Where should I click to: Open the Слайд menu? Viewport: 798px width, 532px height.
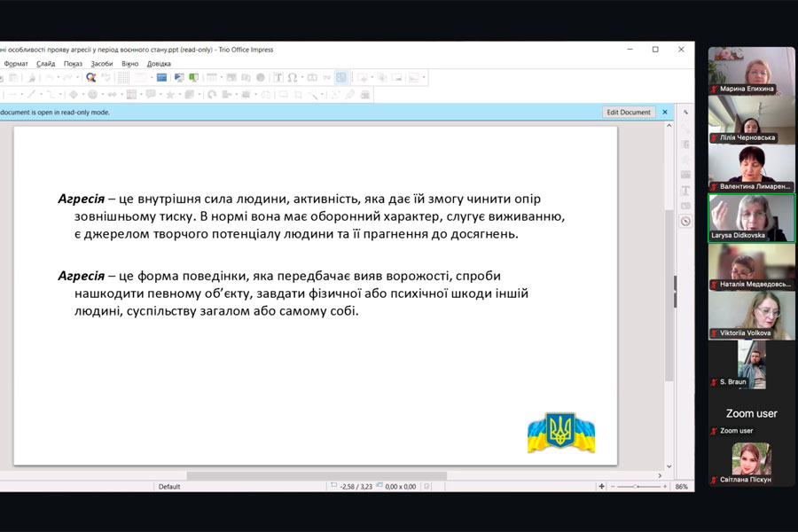point(46,64)
